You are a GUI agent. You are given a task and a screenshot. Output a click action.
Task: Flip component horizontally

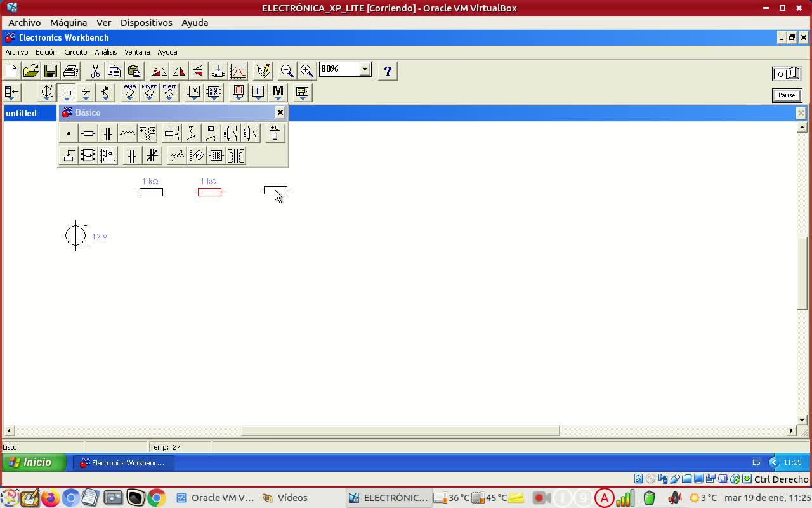click(179, 71)
